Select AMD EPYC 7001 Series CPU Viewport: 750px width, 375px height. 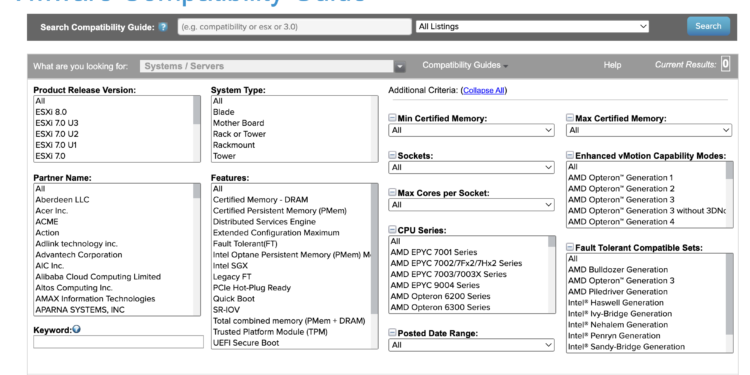[433, 252]
